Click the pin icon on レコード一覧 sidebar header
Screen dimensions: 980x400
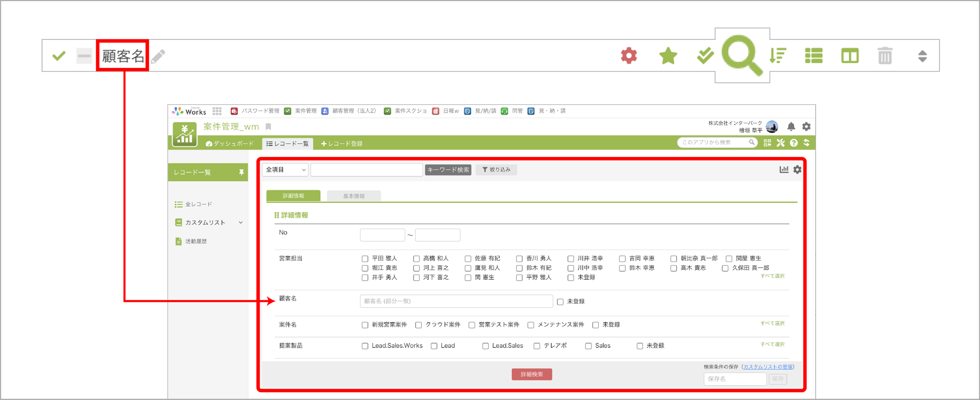point(241,173)
